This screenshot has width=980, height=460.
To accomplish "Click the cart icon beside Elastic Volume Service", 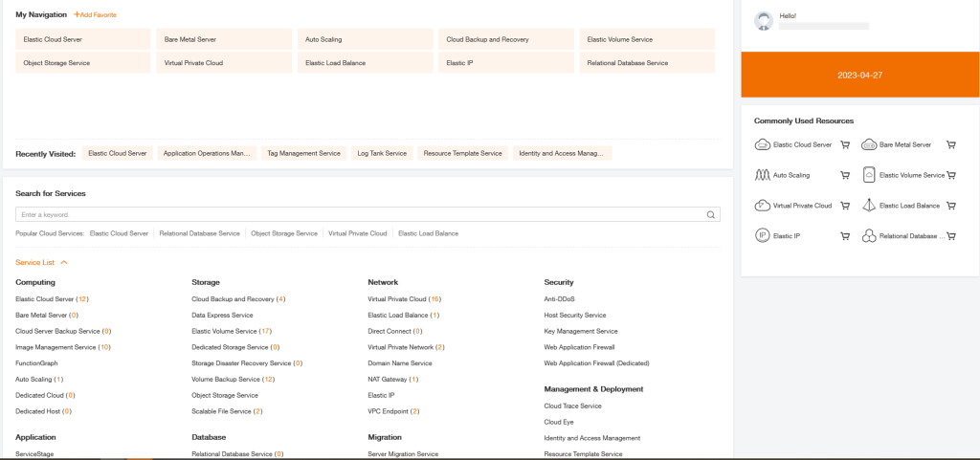I will point(951,175).
